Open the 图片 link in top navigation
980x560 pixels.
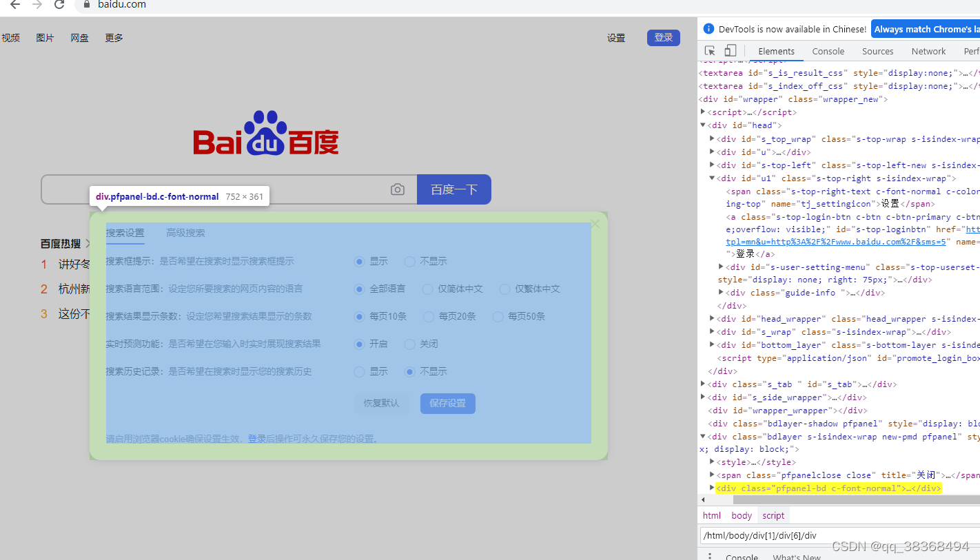[45, 38]
